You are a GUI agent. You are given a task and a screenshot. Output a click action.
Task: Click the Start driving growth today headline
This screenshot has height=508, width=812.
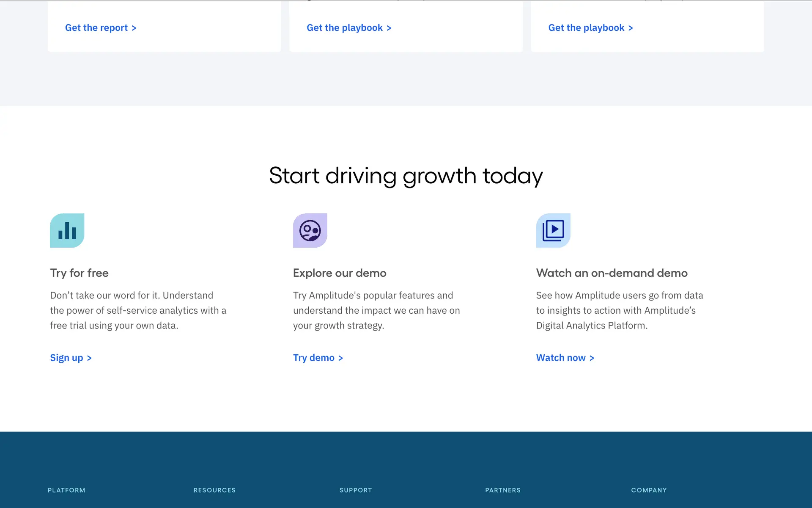pos(406,176)
